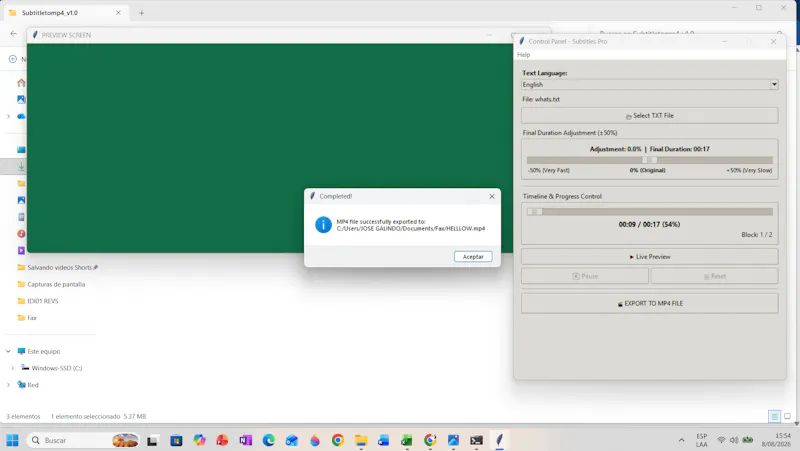Open Wi-Fi network tray icon

721,440
